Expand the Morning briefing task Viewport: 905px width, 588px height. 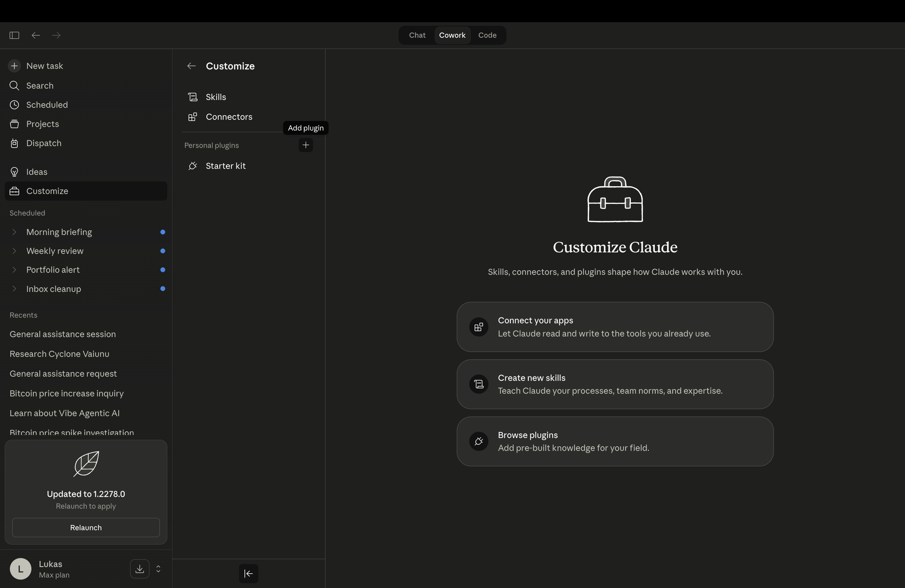[x=14, y=232]
